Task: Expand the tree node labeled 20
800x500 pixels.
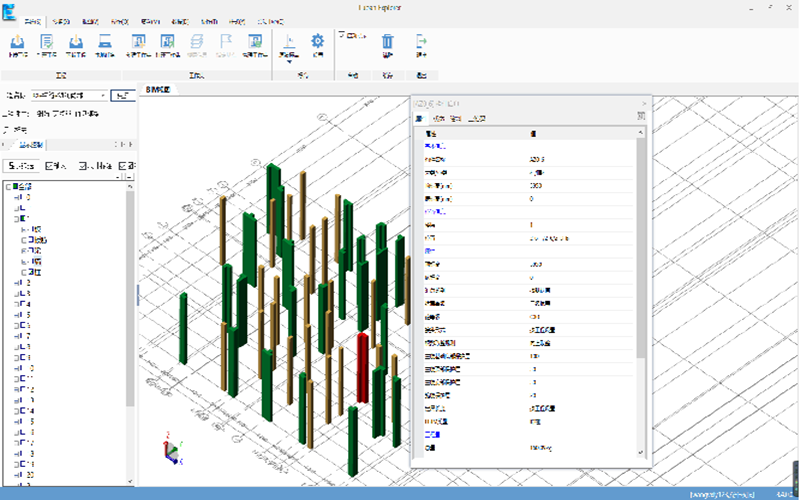Action: pos(17,474)
